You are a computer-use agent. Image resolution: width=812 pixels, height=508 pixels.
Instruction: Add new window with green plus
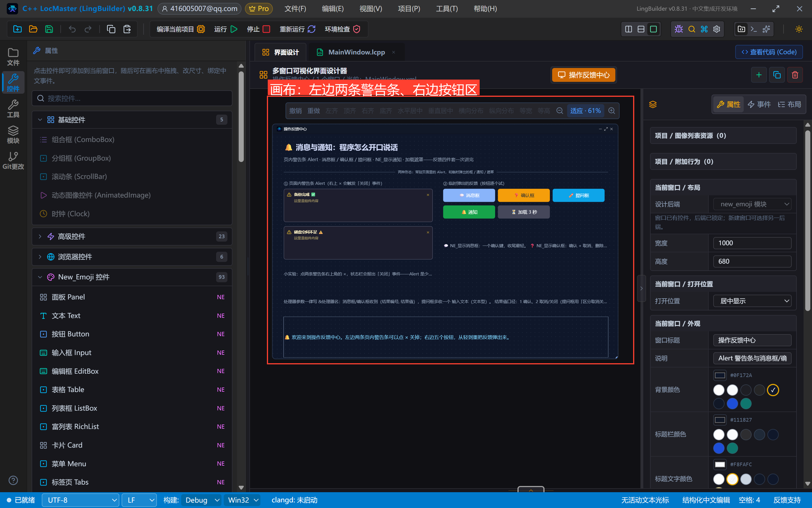pos(759,75)
